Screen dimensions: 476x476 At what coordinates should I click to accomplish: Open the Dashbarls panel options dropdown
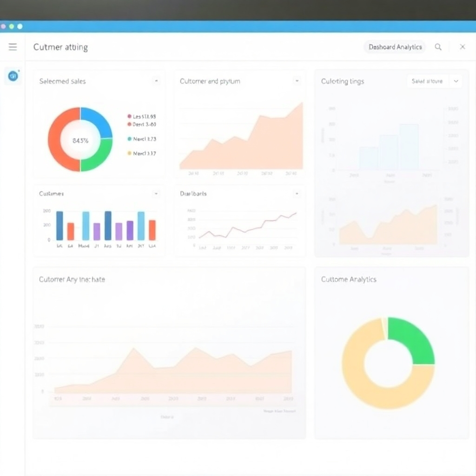(297, 193)
